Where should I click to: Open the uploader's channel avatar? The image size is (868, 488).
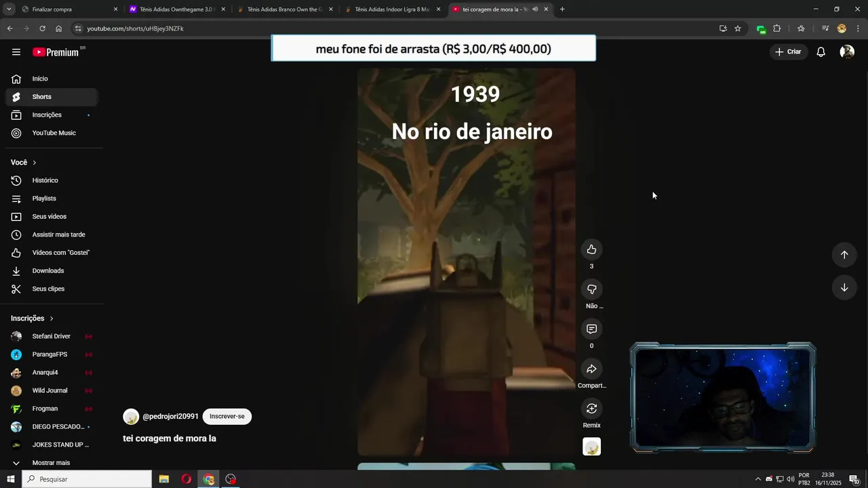point(131,417)
